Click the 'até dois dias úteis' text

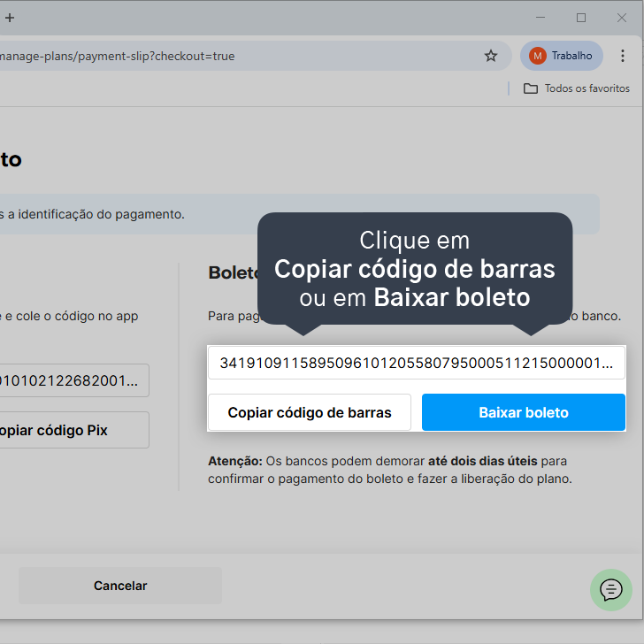483,461
